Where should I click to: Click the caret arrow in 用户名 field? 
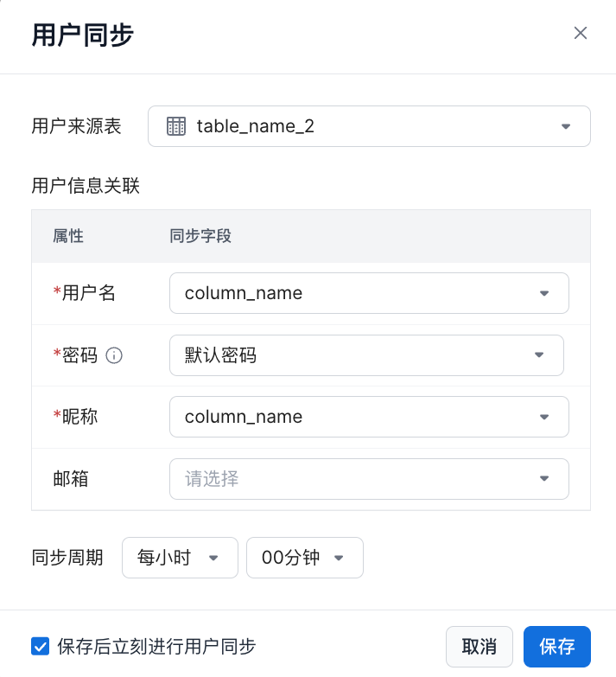coord(544,293)
